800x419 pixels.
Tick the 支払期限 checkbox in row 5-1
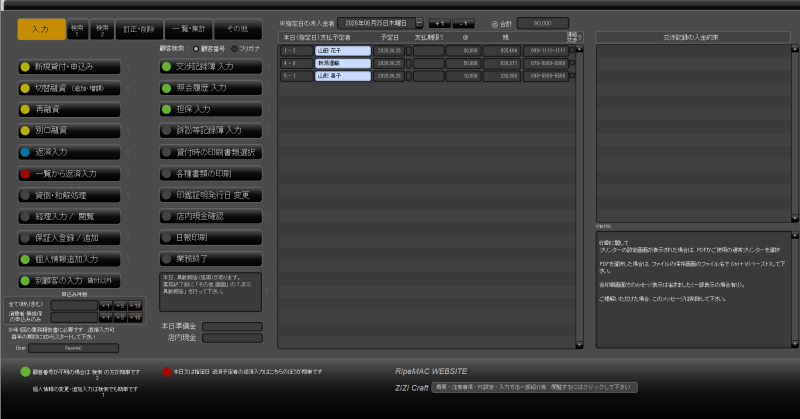click(x=409, y=76)
